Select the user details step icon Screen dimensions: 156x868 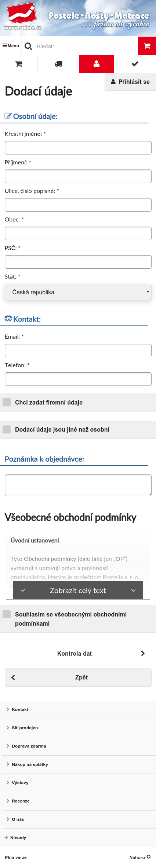tap(97, 64)
